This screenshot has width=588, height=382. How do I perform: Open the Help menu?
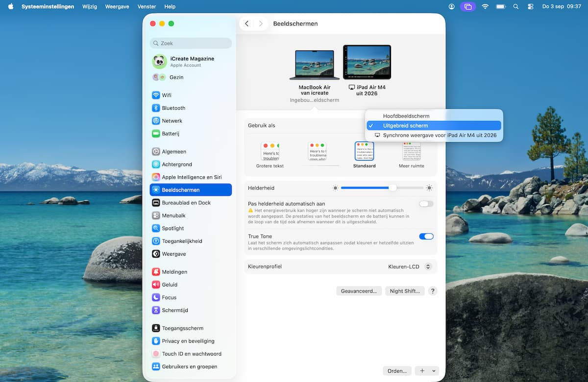[170, 6]
